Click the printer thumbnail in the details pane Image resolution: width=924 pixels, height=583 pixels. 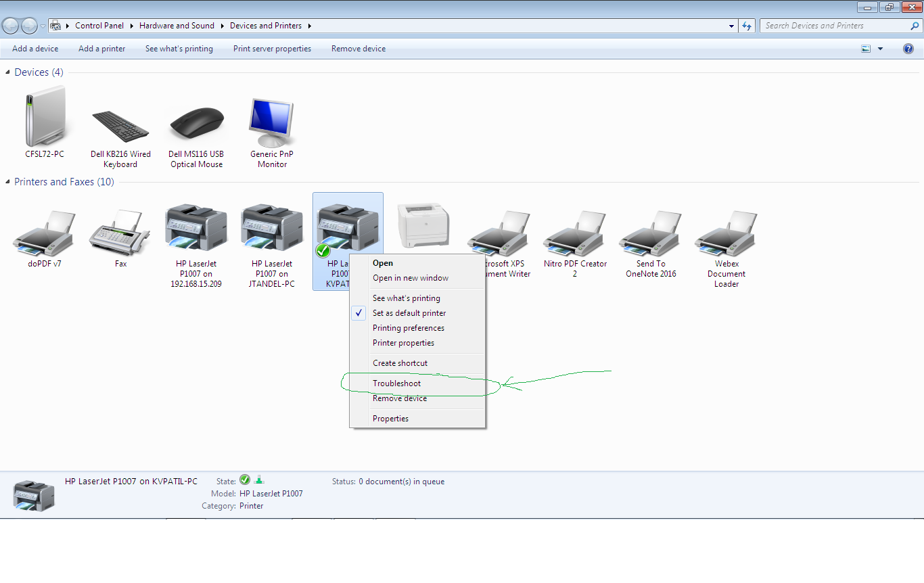click(x=34, y=495)
